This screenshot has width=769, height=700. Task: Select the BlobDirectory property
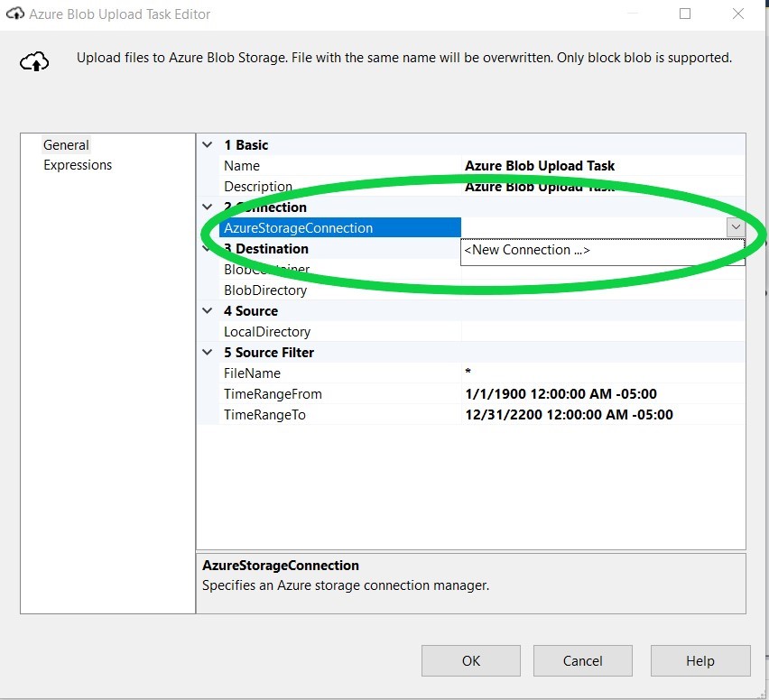(340, 290)
